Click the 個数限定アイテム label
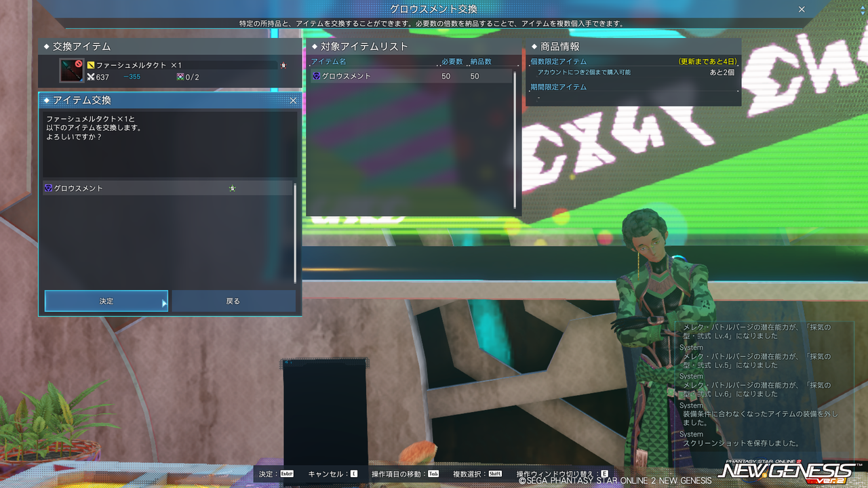 559,62
